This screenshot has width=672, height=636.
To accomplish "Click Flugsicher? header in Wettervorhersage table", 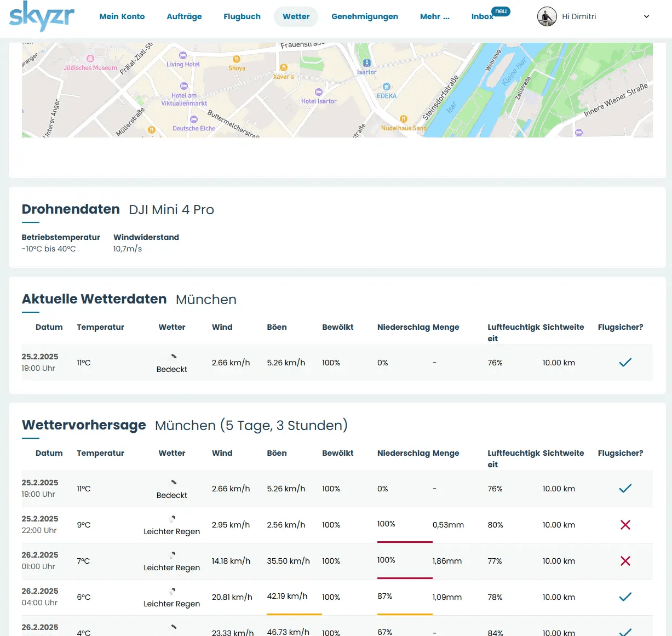I will (x=621, y=453).
